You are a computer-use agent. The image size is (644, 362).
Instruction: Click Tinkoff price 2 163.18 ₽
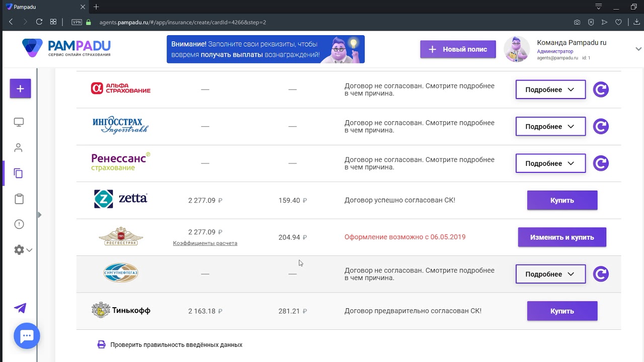(x=205, y=311)
